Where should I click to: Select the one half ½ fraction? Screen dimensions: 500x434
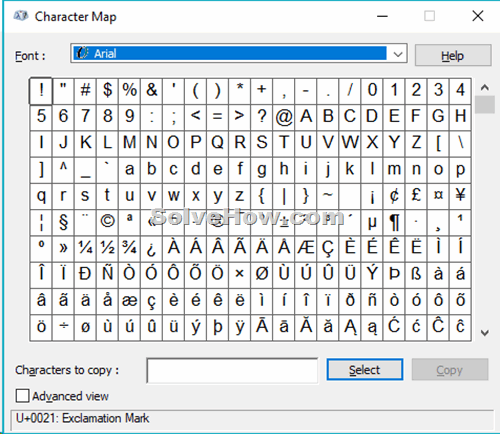point(107,249)
